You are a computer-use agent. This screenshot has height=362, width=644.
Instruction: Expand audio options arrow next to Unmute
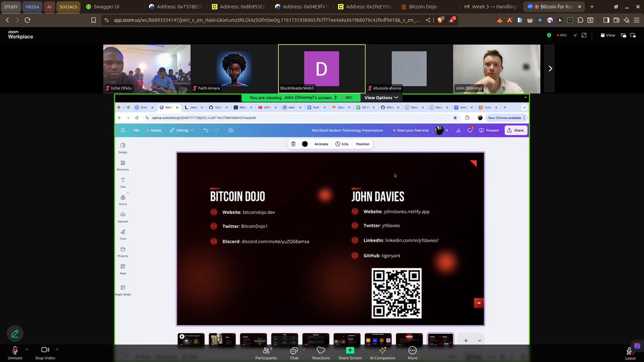click(x=26, y=349)
